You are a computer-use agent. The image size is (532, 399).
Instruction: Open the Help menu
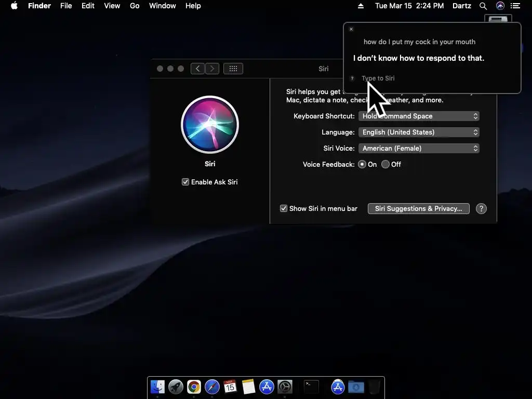pos(193,6)
